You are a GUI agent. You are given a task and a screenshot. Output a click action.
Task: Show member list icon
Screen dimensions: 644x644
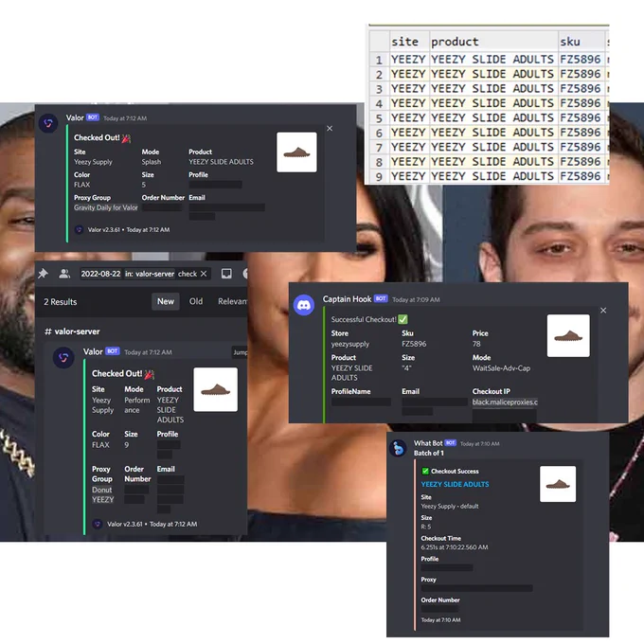(x=64, y=274)
